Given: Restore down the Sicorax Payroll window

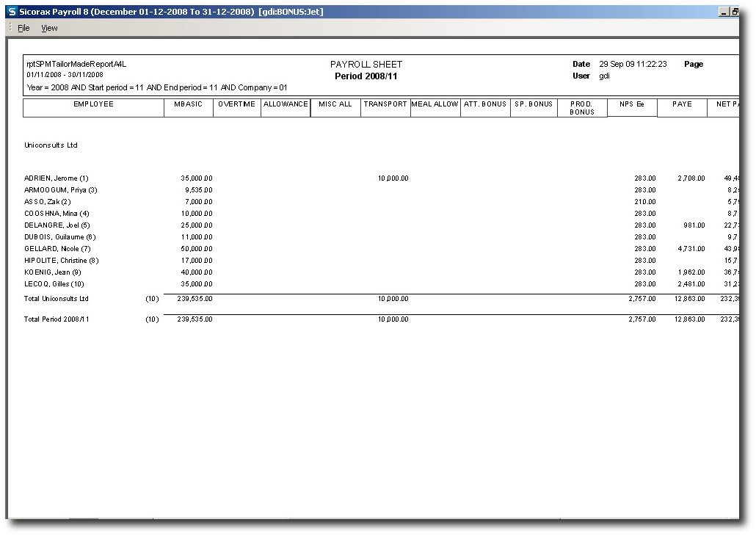Looking at the screenshot, I should pyautogui.click(x=735, y=12).
